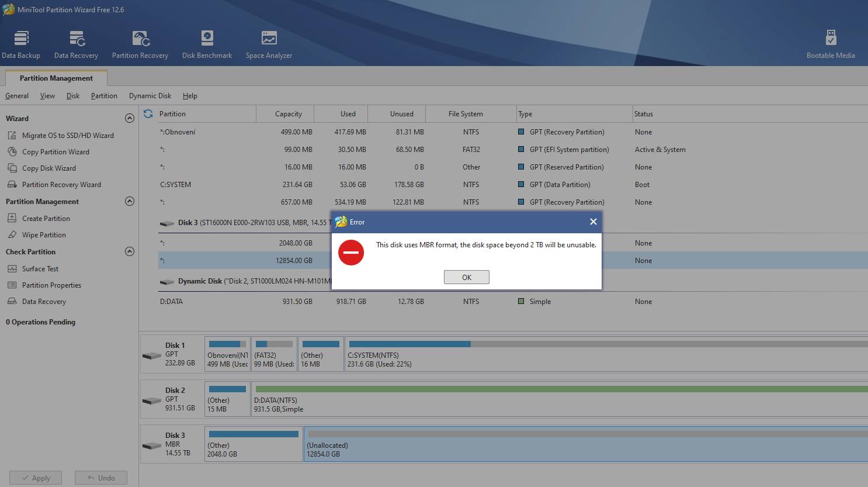Sort by Capacity column header
The image size is (868, 487).
coord(285,114)
